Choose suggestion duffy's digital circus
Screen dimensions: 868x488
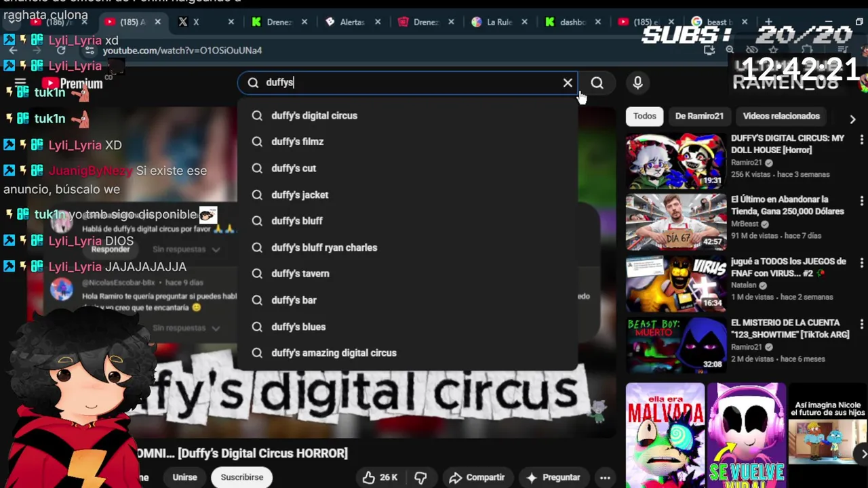point(408,115)
